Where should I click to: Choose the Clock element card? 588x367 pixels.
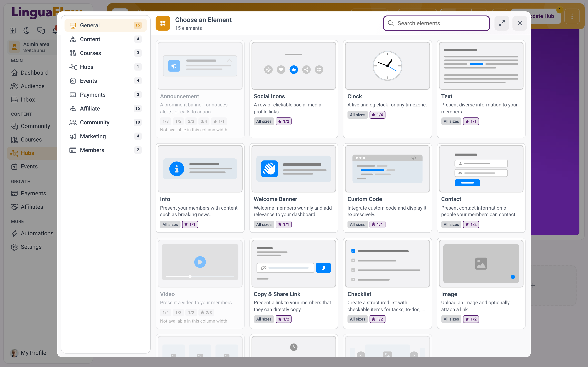pyautogui.click(x=387, y=89)
